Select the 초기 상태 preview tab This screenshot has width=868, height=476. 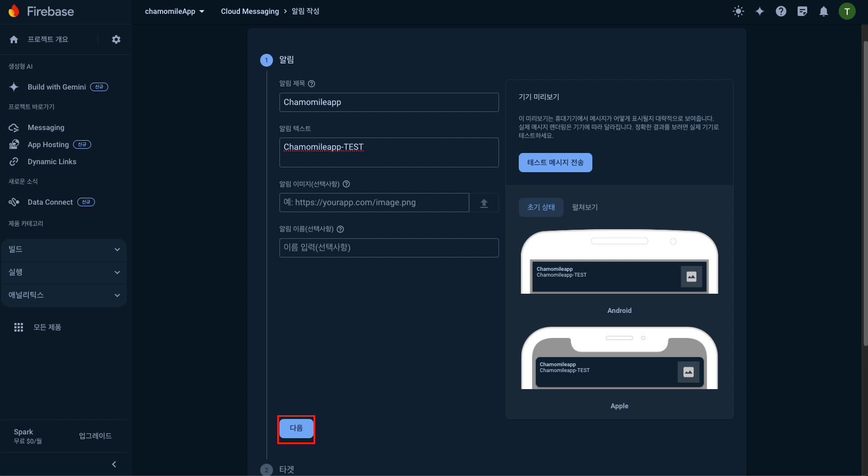(541, 207)
